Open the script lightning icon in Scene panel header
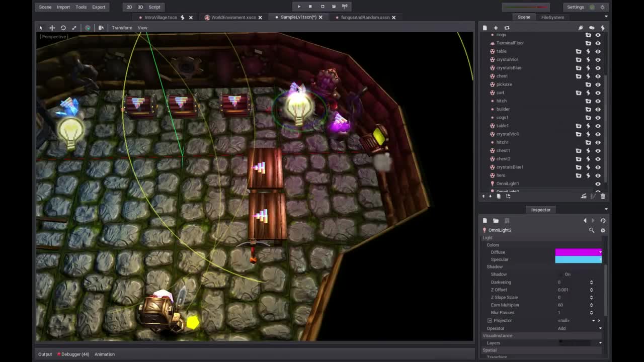Screen dimensions: 644x362 [x=602, y=28]
